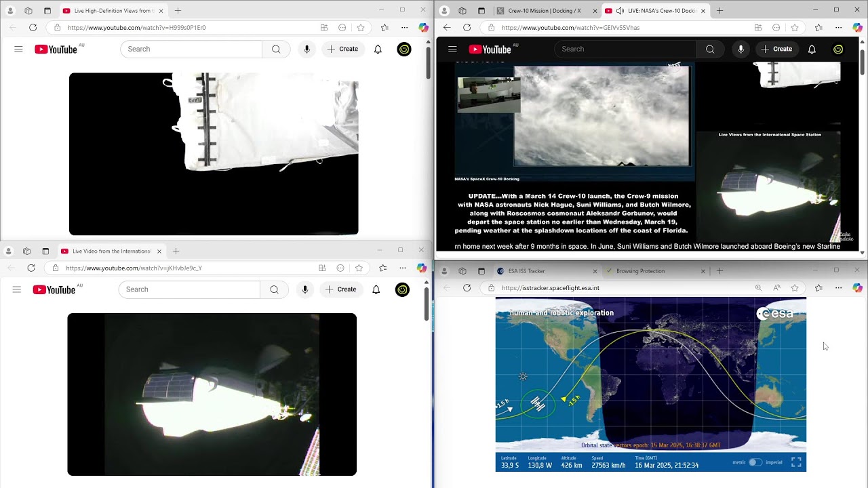Image resolution: width=868 pixels, height=488 pixels.
Task: Click Create button in top-left YouTube window
Action: (x=343, y=49)
